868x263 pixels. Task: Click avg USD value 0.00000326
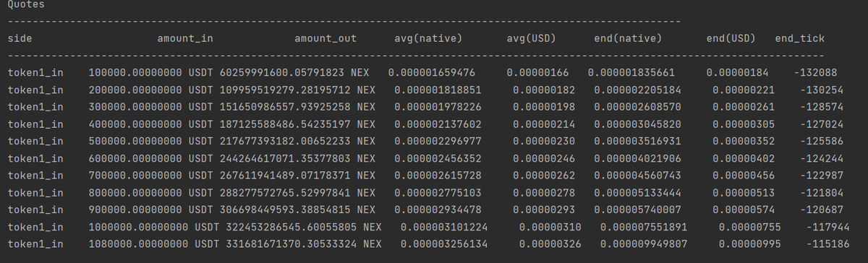551,244
